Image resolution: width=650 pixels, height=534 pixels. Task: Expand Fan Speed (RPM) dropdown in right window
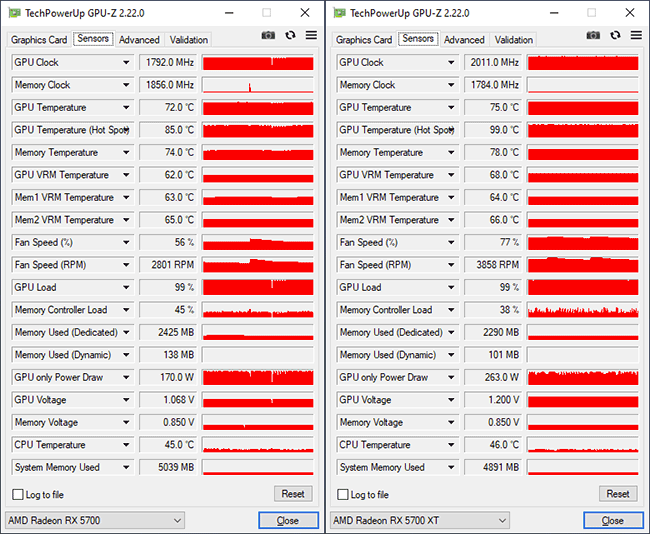451,265
